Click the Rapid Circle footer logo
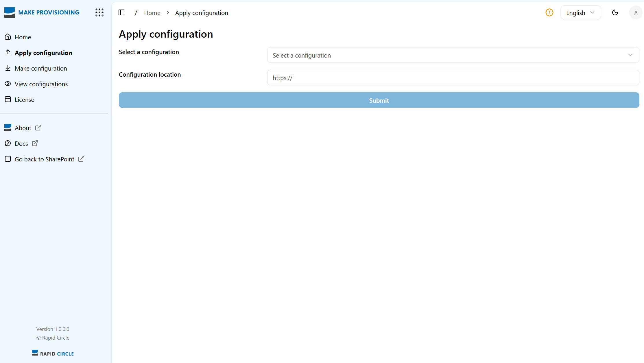 tap(53, 353)
